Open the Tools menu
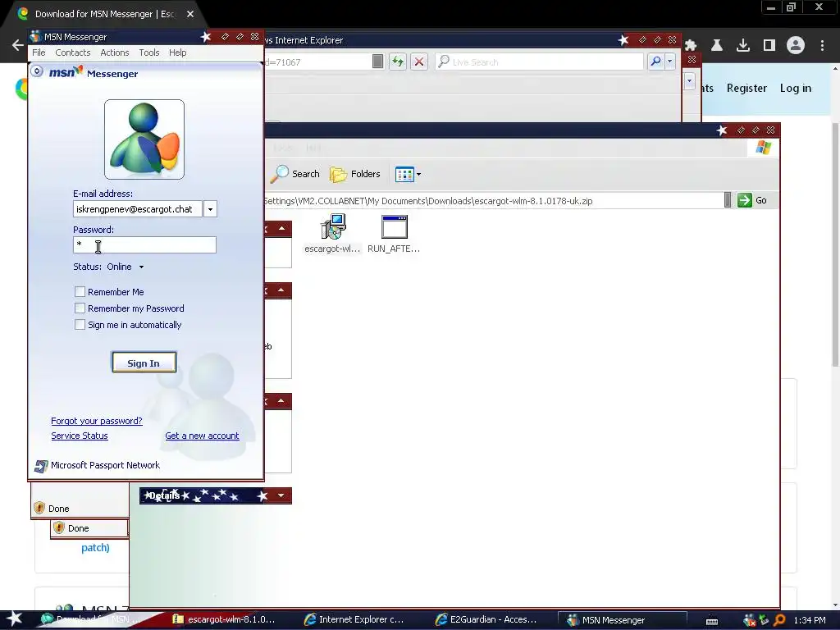This screenshot has width=840, height=630. [x=149, y=52]
